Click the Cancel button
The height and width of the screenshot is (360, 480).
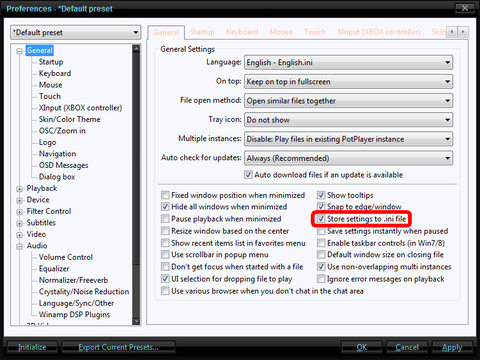[x=407, y=347]
